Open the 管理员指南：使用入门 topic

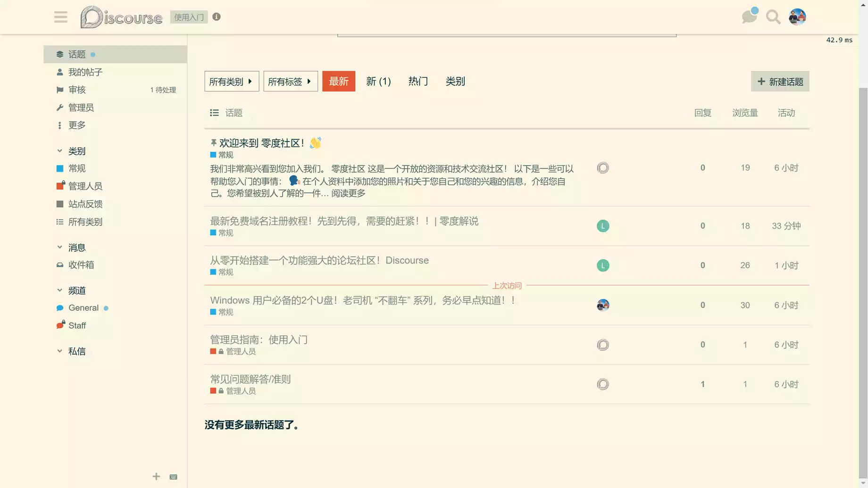click(x=259, y=339)
